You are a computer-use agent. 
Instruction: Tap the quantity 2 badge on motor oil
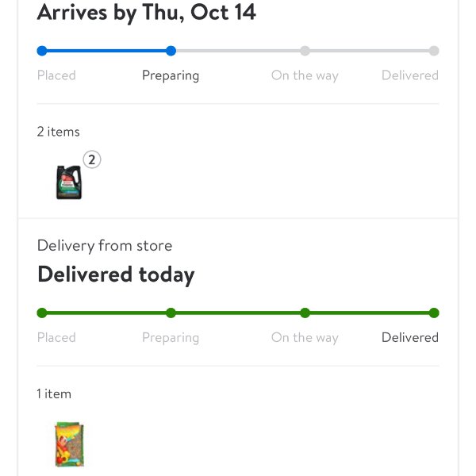[92, 159]
